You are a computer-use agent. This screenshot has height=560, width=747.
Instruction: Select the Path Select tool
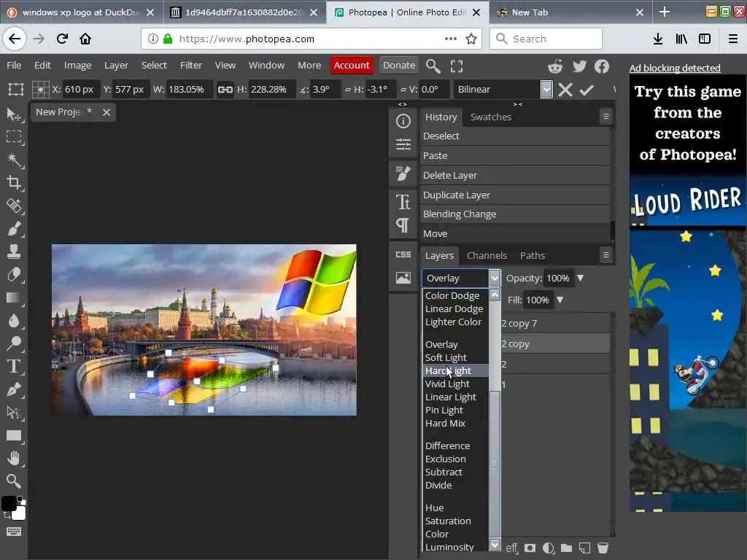tap(14, 413)
